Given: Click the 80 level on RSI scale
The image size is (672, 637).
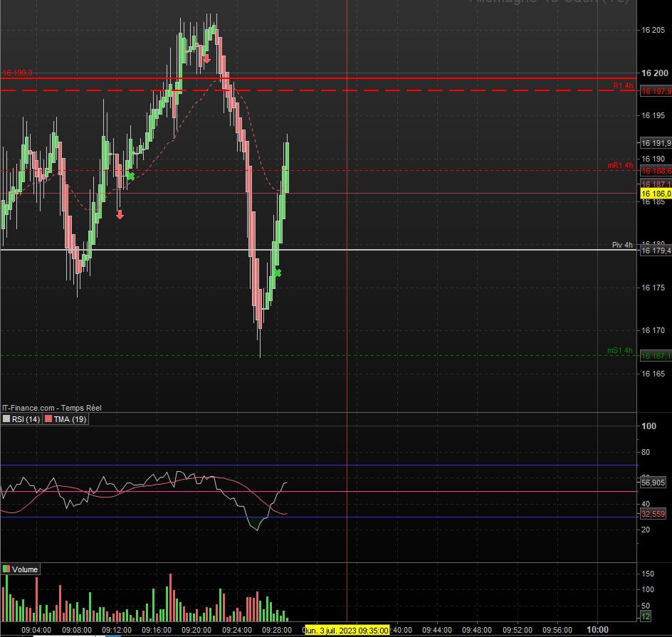Looking at the screenshot, I should pos(646,452).
